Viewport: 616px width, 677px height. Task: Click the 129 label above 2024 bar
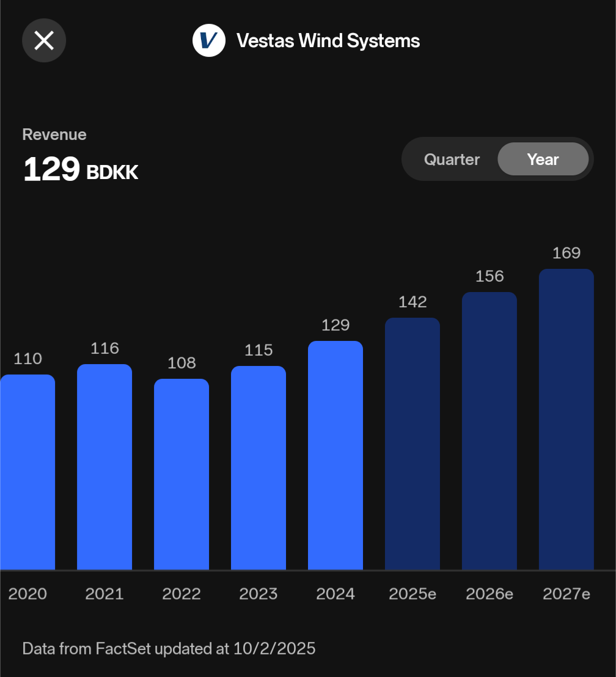click(x=335, y=325)
